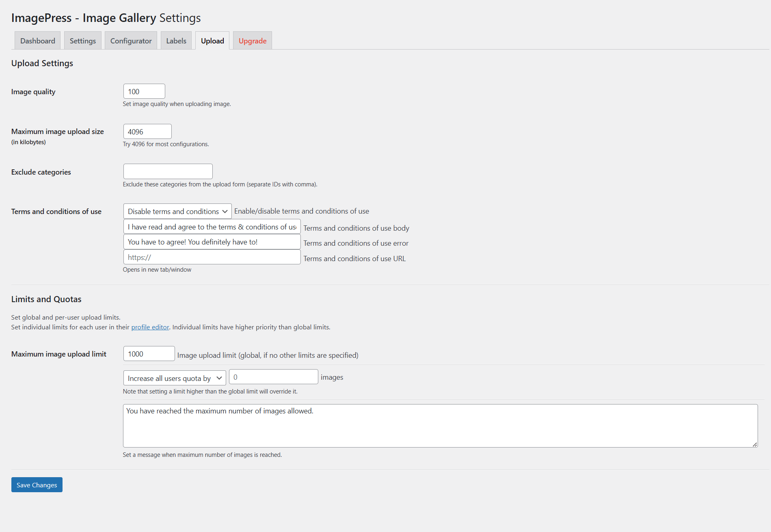Open the Dashboard tab
The width and height of the screenshot is (771, 532).
tap(38, 41)
